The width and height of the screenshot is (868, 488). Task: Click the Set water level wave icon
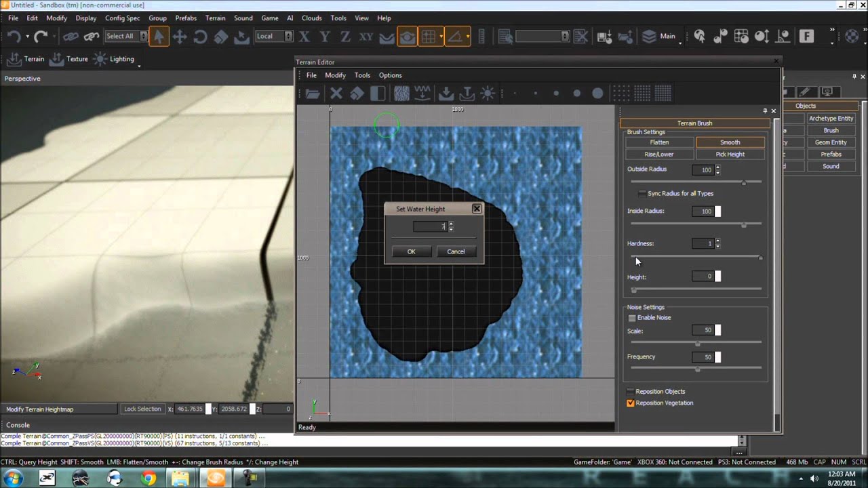pyautogui.click(x=422, y=94)
